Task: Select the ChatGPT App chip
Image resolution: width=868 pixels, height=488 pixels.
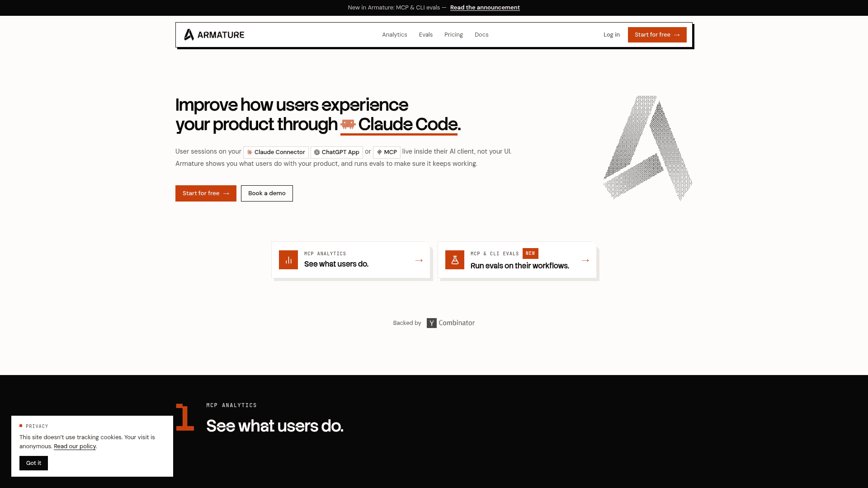Action: pyautogui.click(x=337, y=152)
